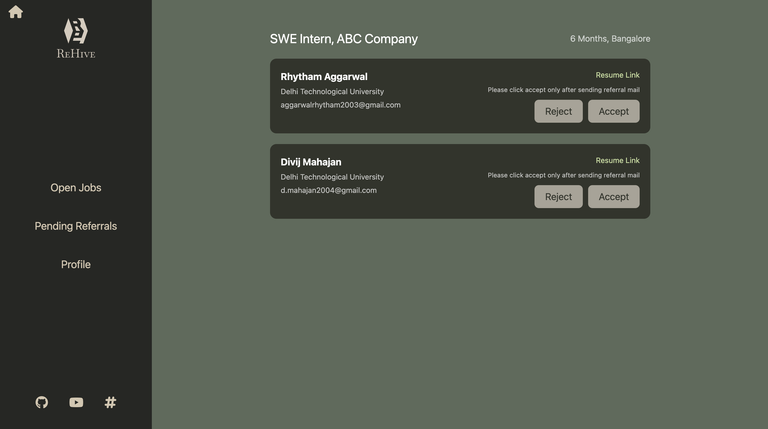Accept Rhytham Aggarwal's referral request
The height and width of the screenshot is (429, 768).
coord(614,111)
